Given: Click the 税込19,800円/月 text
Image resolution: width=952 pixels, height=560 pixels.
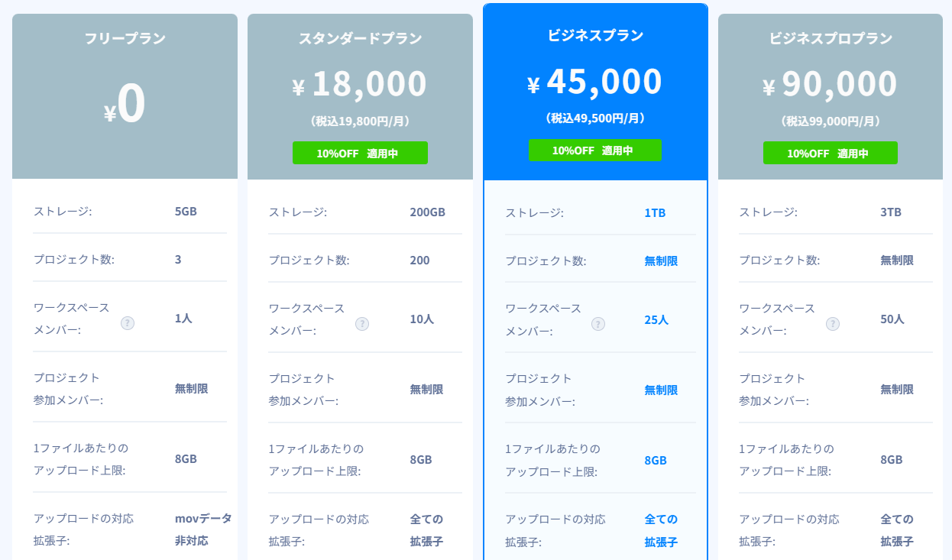Looking at the screenshot, I should (360, 121).
